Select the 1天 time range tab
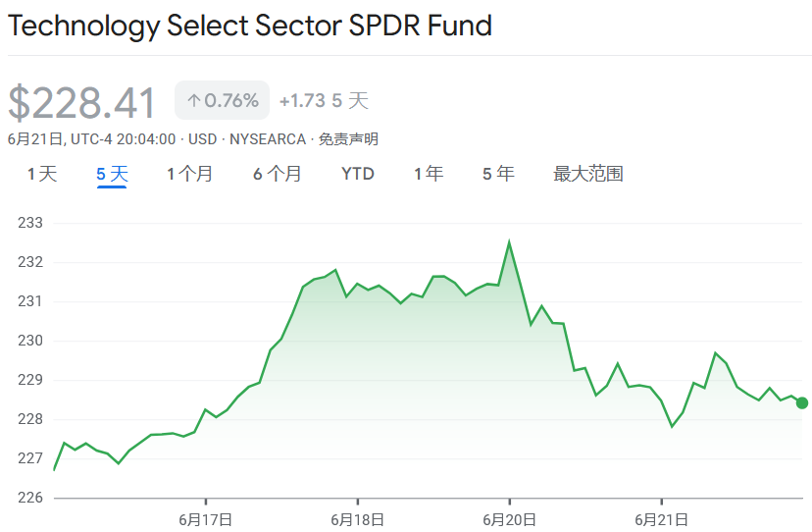The image size is (812, 532). pos(42,174)
